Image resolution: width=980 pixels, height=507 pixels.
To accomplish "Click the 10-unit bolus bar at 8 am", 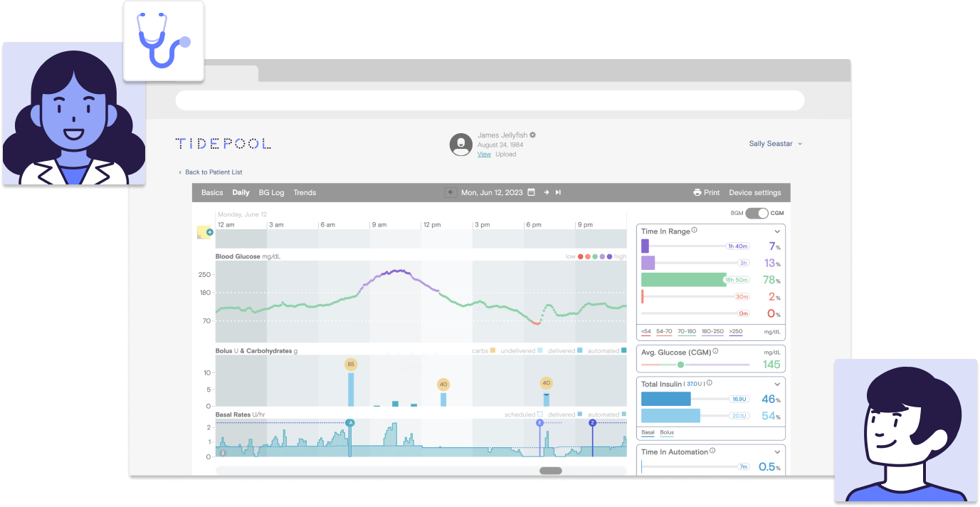I will tap(351, 390).
